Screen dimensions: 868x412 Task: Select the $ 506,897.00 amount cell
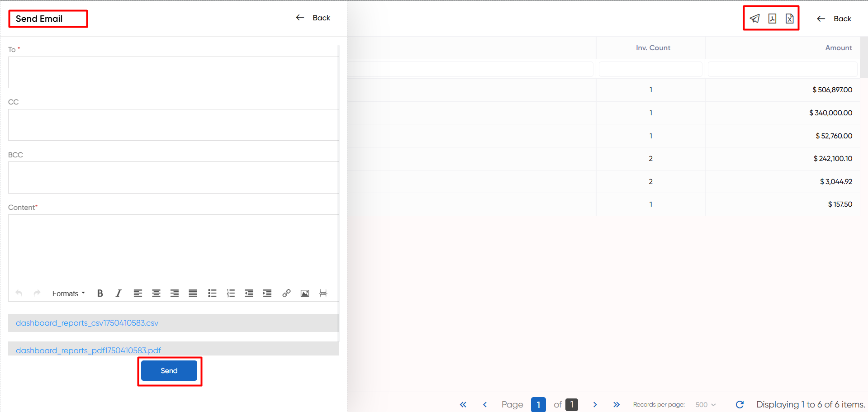[783, 90]
